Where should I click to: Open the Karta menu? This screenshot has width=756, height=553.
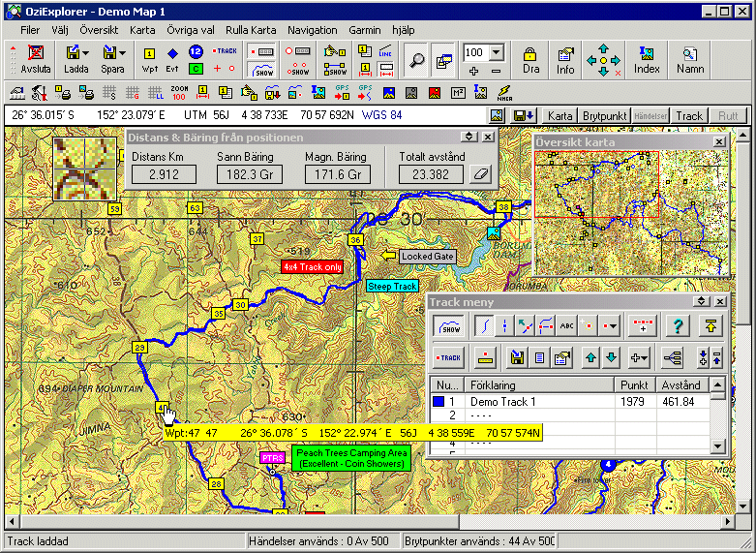coord(142,30)
